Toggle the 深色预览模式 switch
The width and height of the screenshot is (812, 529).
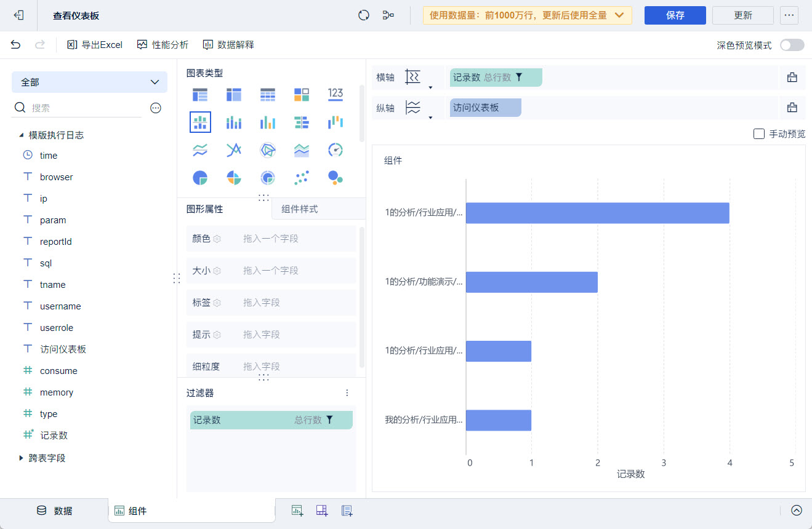pos(792,45)
